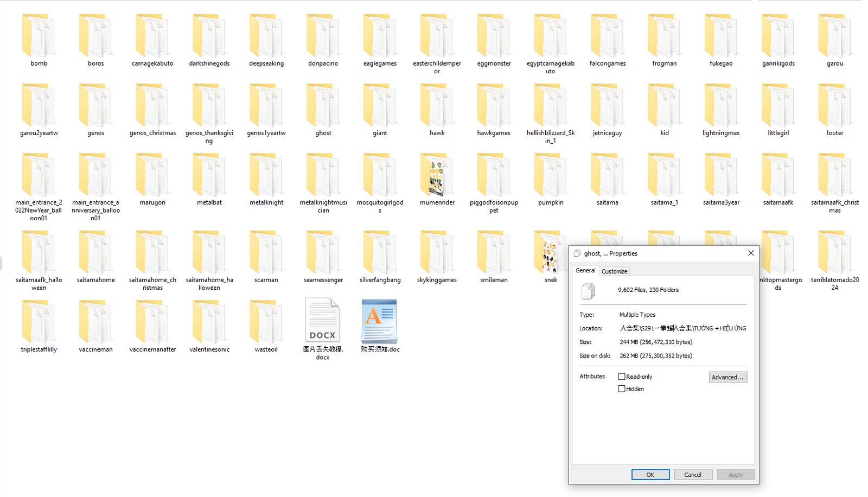
Task: Click the Advanced... attributes button
Action: pos(727,377)
